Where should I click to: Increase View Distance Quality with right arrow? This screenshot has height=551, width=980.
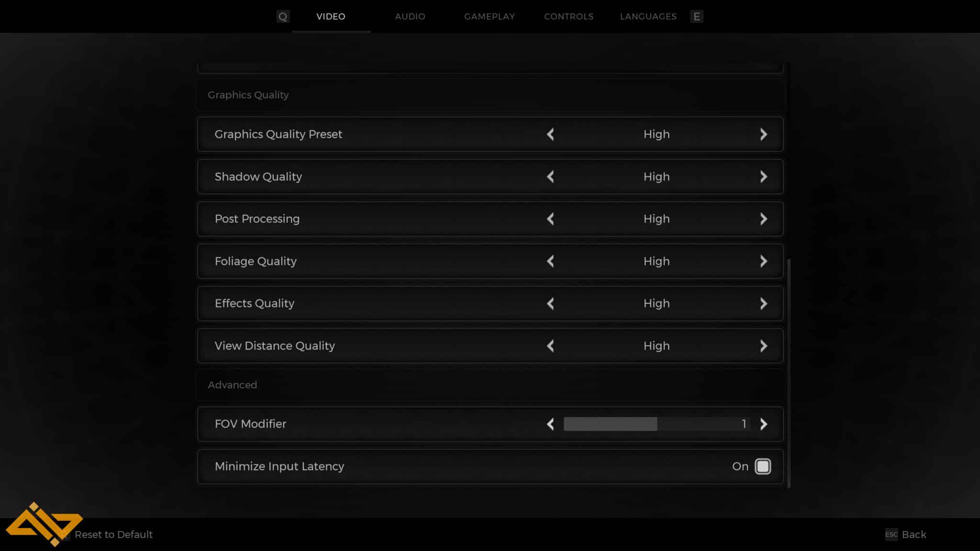pyautogui.click(x=764, y=346)
